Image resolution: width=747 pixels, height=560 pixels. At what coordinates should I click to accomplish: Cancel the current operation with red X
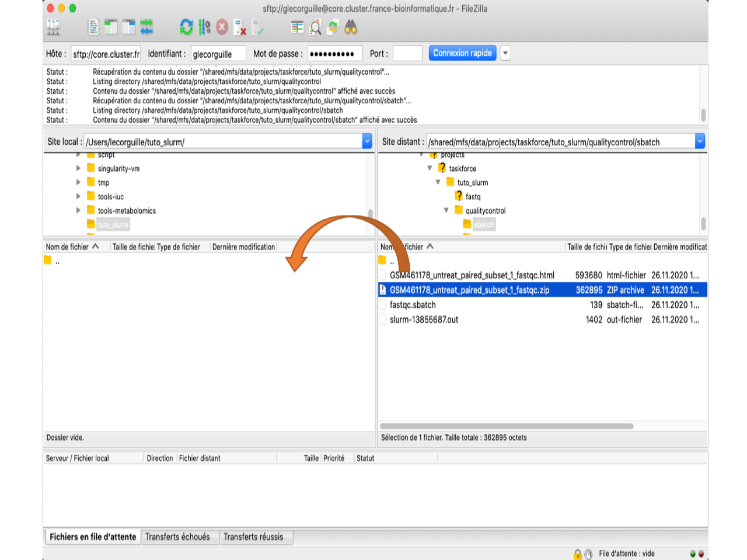pyautogui.click(x=222, y=27)
